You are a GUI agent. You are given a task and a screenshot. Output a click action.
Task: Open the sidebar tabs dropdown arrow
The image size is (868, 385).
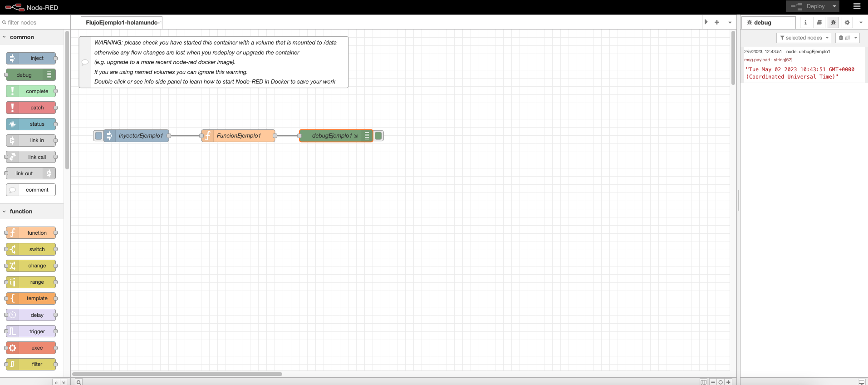point(861,22)
